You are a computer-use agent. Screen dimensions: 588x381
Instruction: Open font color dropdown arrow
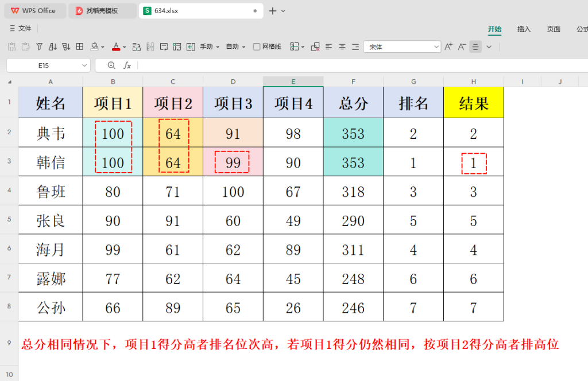(124, 47)
